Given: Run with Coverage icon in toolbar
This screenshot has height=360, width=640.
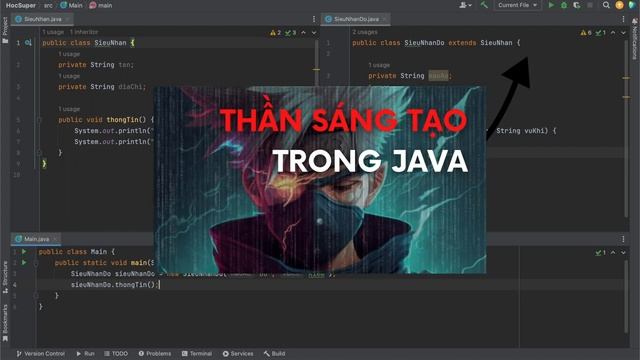Looking at the screenshot, I should click(577, 5).
